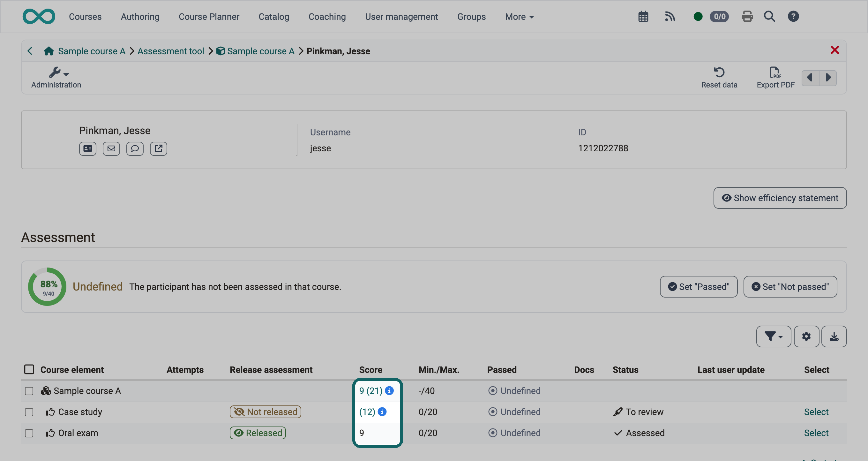Open the More menu in navigation
Image resolution: width=868 pixels, height=461 pixels.
tap(519, 17)
